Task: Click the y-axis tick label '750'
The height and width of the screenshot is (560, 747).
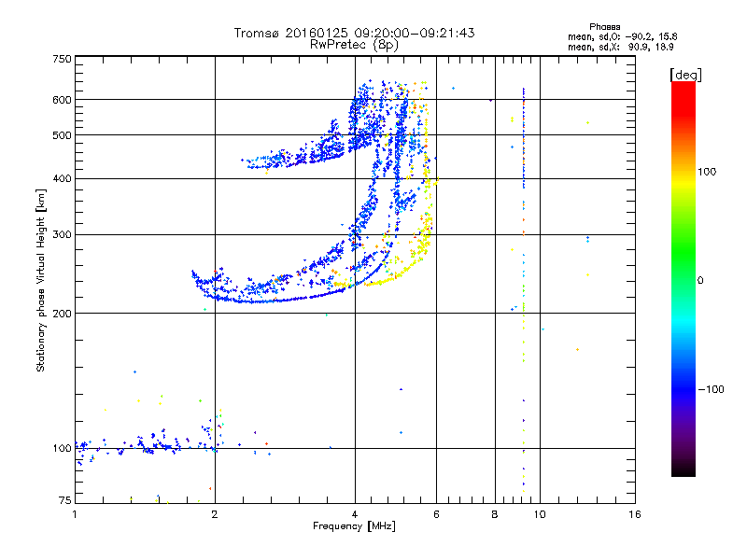Action: [x=62, y=59]
